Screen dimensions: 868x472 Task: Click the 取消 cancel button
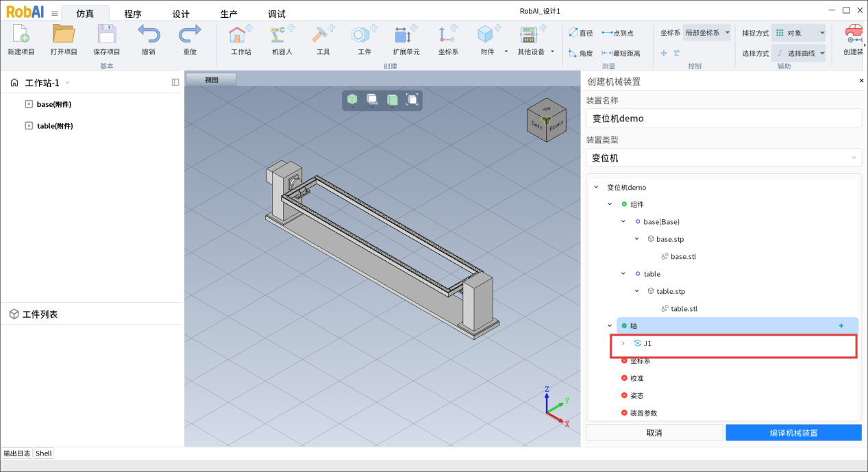click(x=654, y=433)
